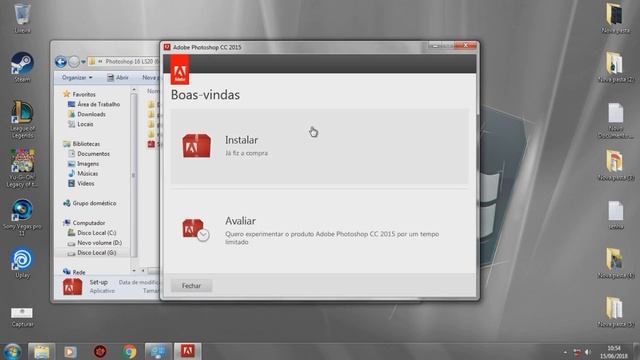
Task: Click the Explorer forward arrow button
Action: [x=74, y=62]
